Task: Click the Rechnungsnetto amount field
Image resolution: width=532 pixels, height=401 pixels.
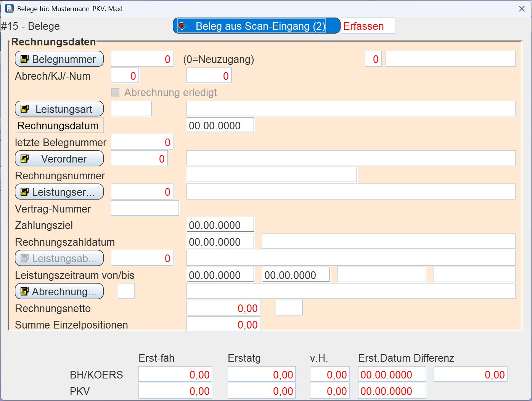Action: tap(223, 308)
